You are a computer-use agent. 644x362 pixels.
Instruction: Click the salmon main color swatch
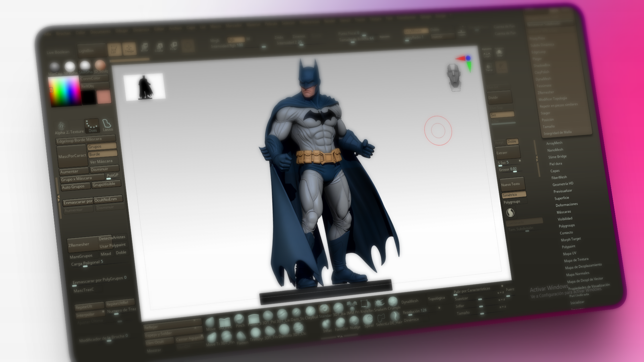(x=104, y=97)
